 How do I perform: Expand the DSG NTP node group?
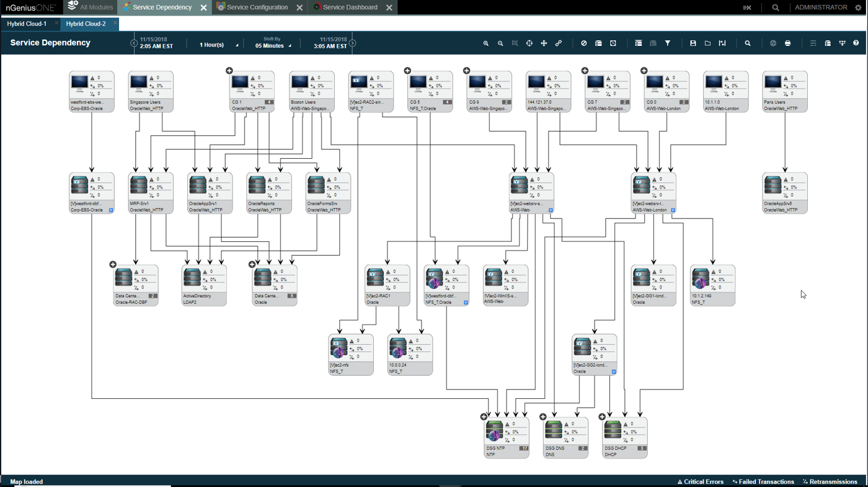(484, 417)
